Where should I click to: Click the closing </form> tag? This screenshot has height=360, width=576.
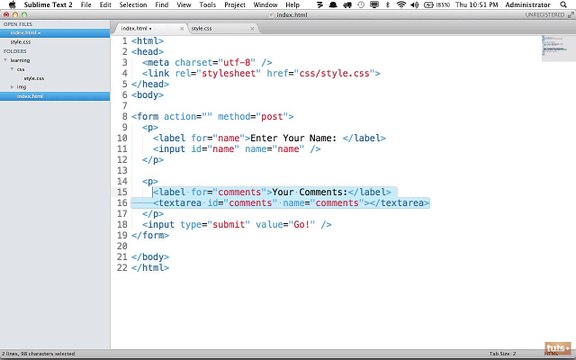tap(150, 235)
